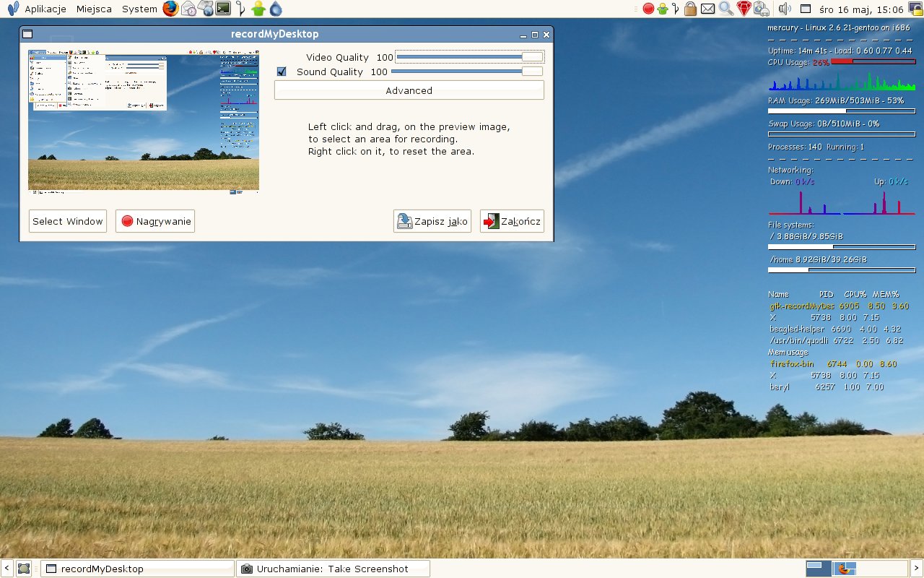Click the Select Window button
Viewport: 924px width, 578px height.
point(68,221)
